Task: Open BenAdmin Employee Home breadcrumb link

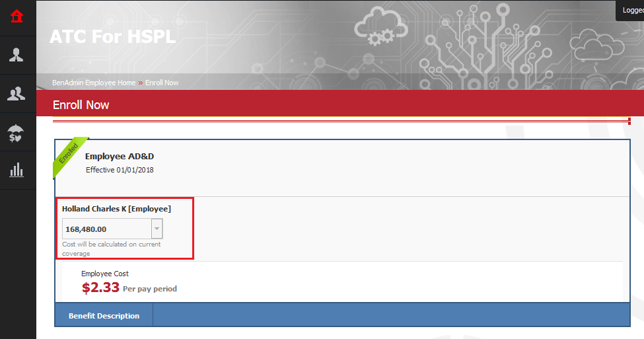Action: tap(94, 83)
